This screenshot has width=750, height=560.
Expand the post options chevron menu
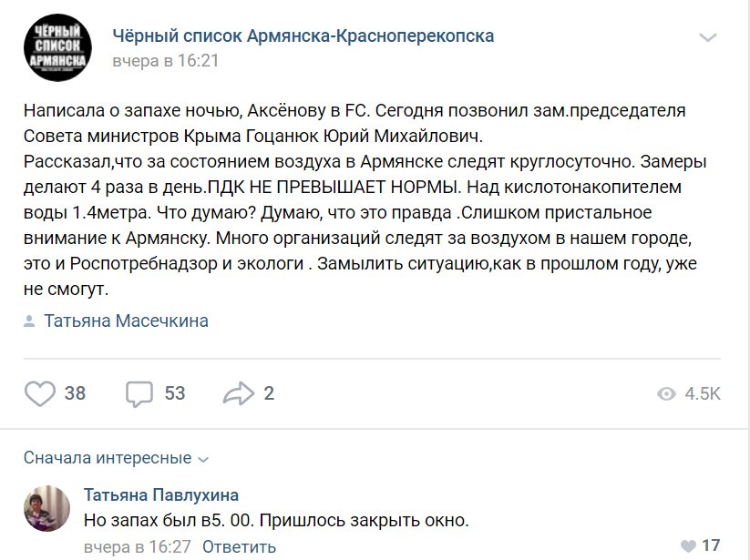(707, 37)
